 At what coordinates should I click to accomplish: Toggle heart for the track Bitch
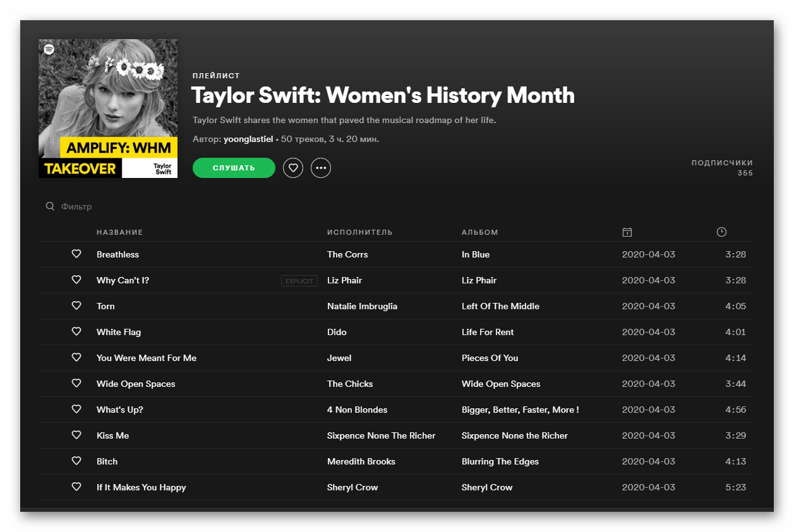coord(76,461)
